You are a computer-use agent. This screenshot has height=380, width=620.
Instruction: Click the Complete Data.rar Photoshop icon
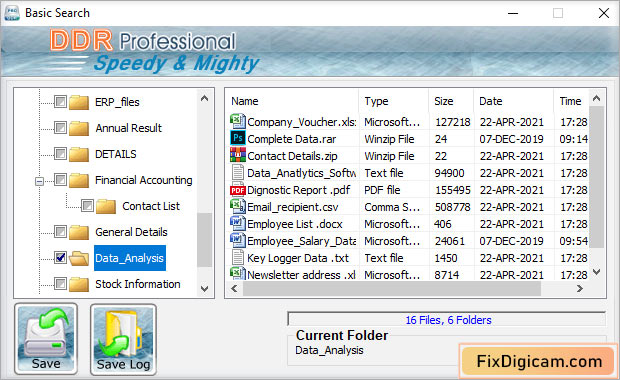point(238,138)
